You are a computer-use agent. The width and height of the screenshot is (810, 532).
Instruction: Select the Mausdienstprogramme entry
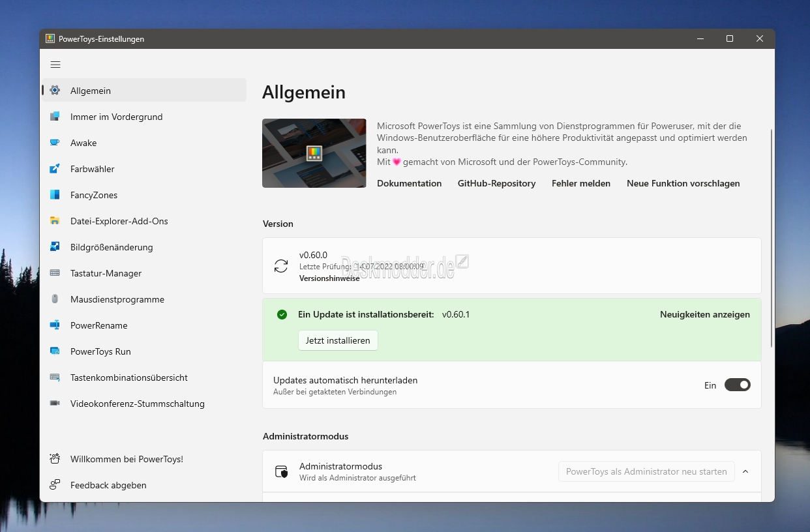[x=144, y=299]
